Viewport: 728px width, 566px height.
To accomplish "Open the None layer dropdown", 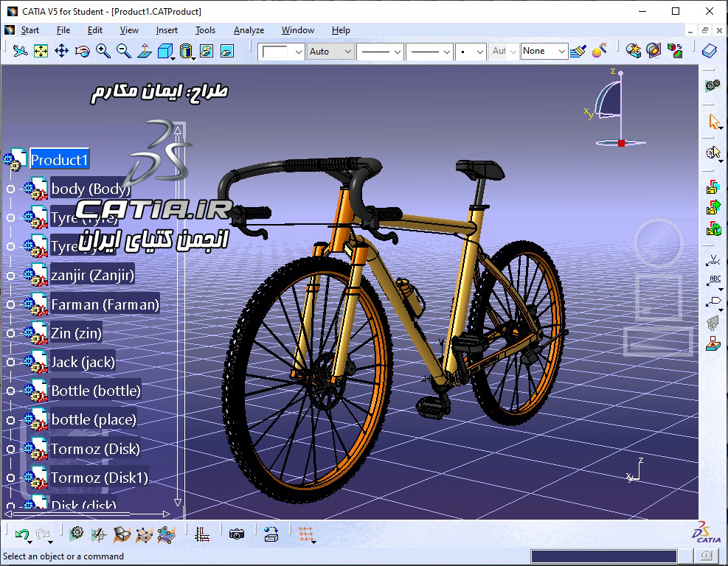I will pyautogui.click(x=544, y=51).
